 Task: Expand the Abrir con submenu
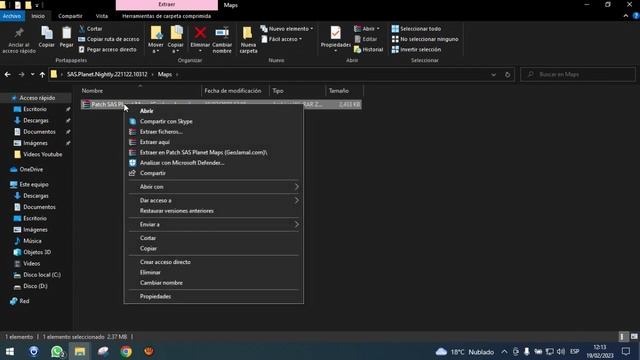[x=213, y=187]
